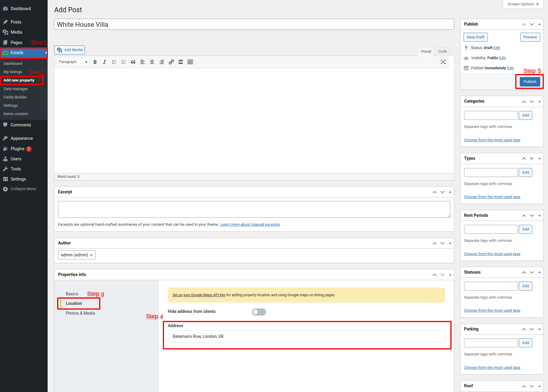The image size is (548, 392).
Task: Click the Save Draft button
Action: pyautogui.click(x=475, y=37)
